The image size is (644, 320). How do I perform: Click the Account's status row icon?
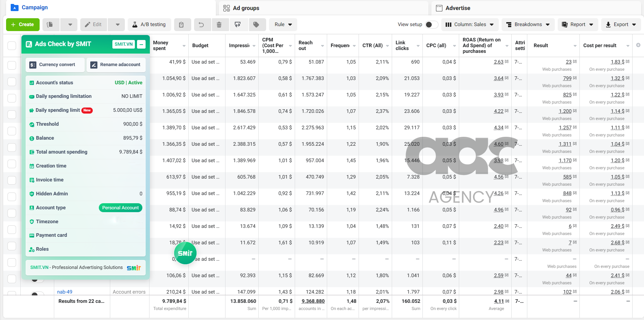32,83
